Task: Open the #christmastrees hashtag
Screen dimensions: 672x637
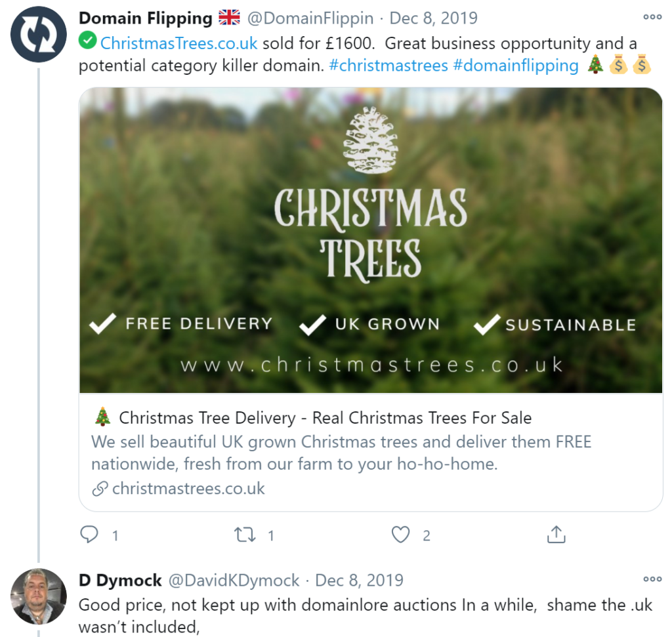Action: 388,66
